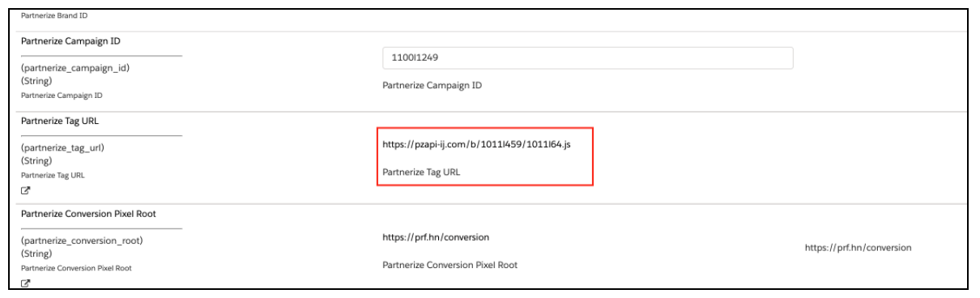Select the prf.hn/conversion default value at far right

(858, 248)
